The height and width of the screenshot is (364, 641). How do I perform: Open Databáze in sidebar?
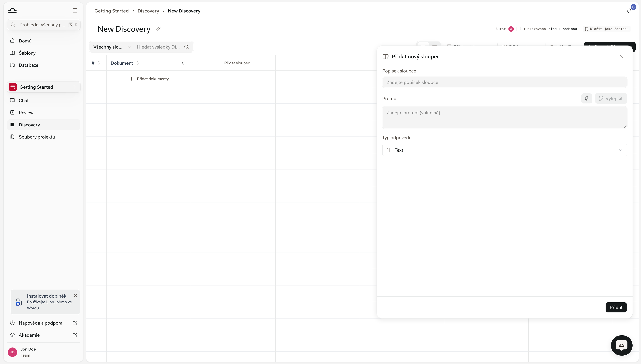[x=44, y=65]
